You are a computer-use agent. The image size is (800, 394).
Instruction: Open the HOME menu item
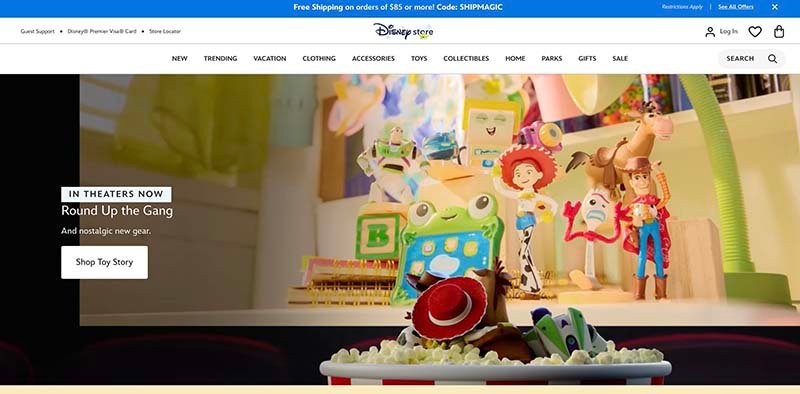(515, 59)
